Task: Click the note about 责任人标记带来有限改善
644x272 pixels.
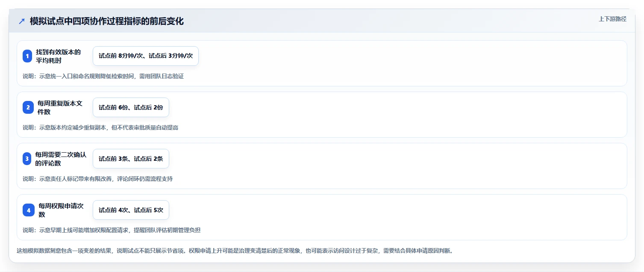Action: click(98, 179)
